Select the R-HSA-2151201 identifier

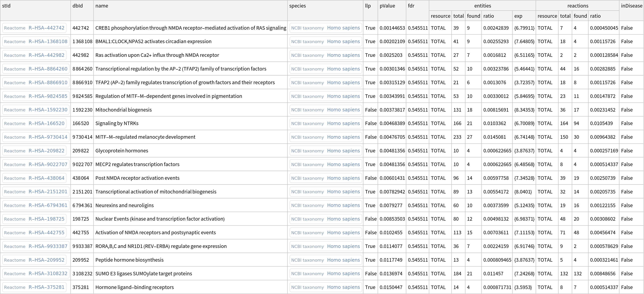36,192
